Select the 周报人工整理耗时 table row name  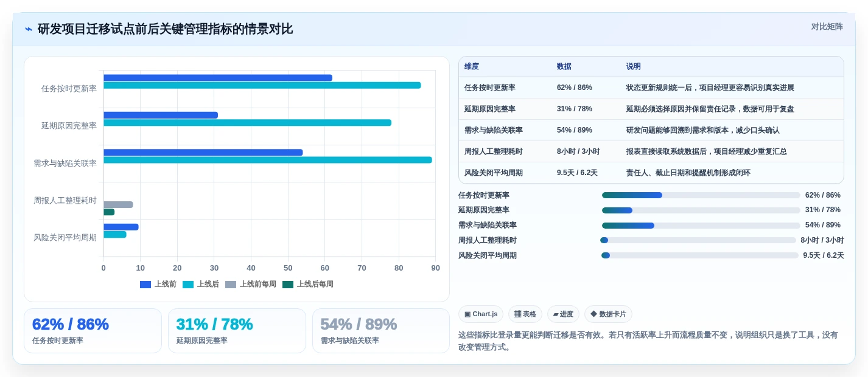(x=494, y=151)
